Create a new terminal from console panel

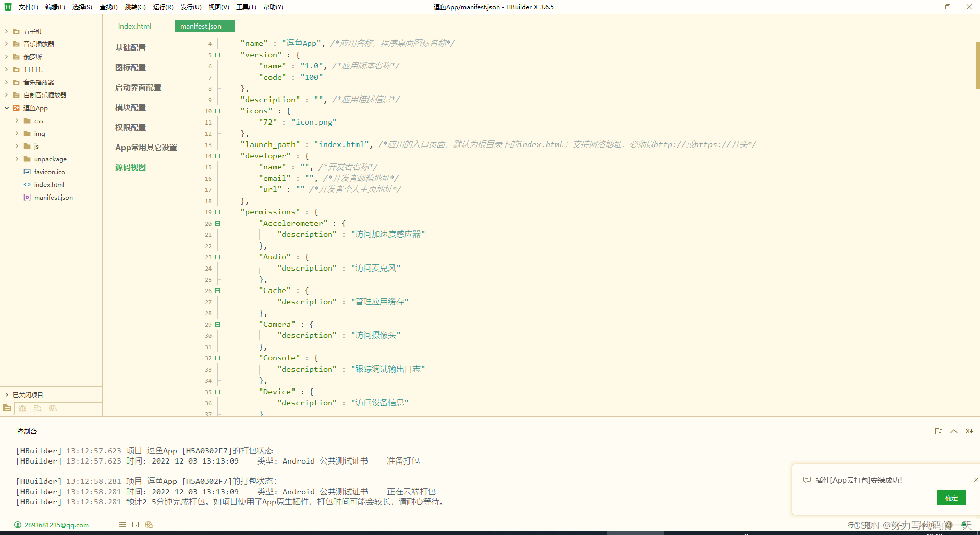click(x=939, y=431)
